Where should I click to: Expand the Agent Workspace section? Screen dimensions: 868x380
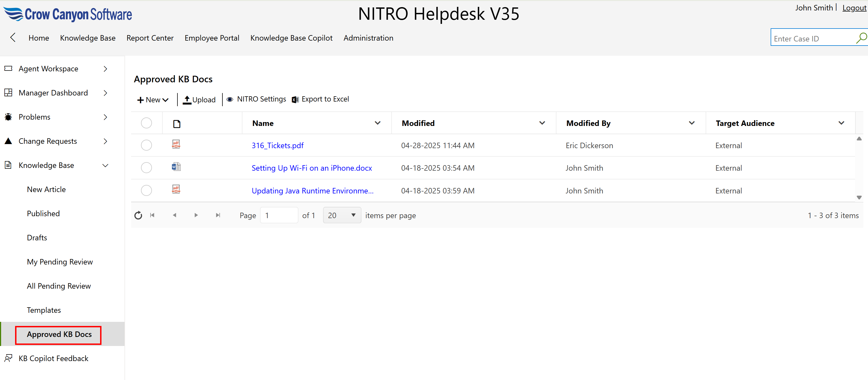click(105, 69)
